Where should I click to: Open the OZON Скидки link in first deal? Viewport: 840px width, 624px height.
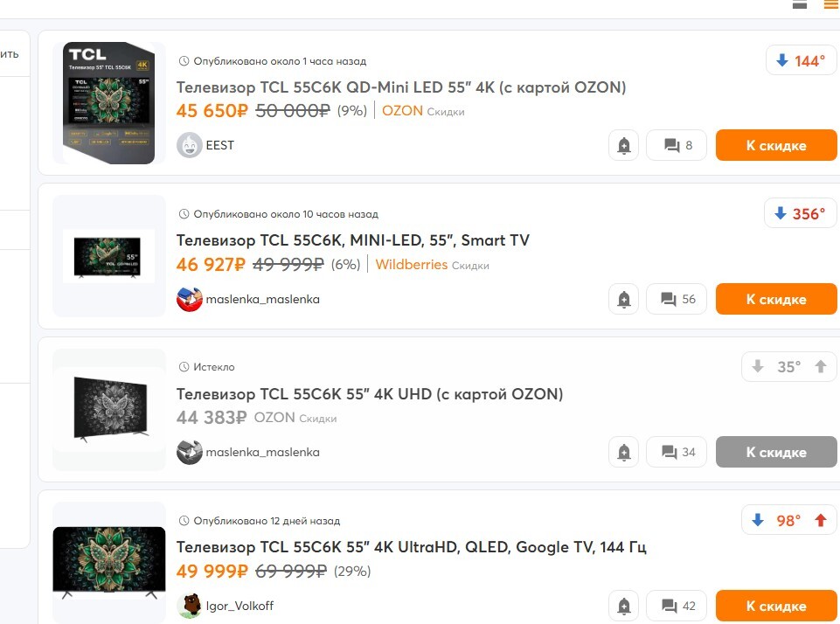[423, 111]
